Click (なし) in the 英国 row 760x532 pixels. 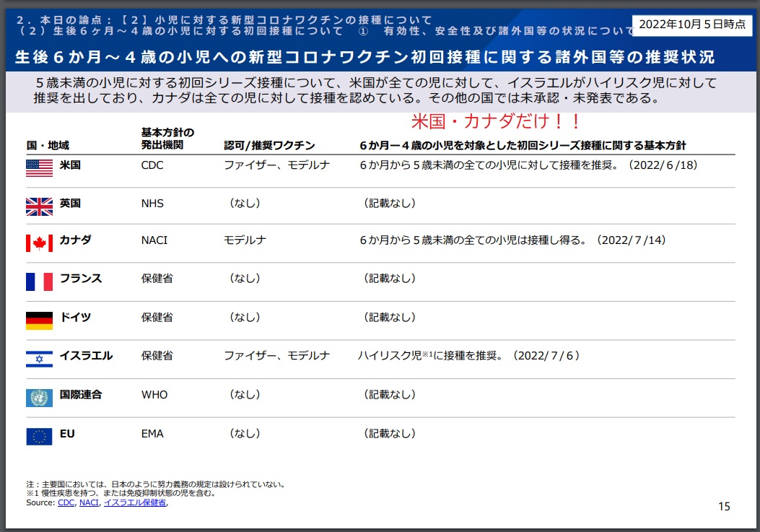(x=245, y=203)
